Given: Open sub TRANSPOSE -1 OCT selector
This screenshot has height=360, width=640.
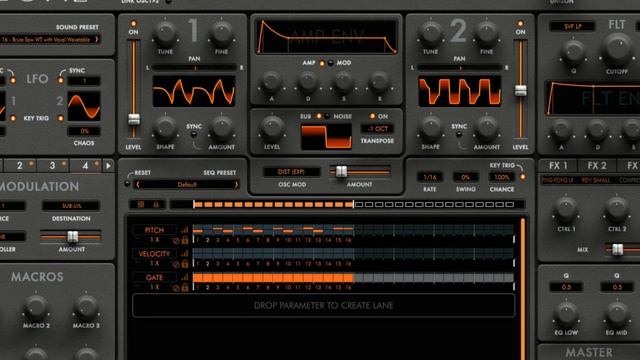Looking at the screenshot, I should coord(378,129).
